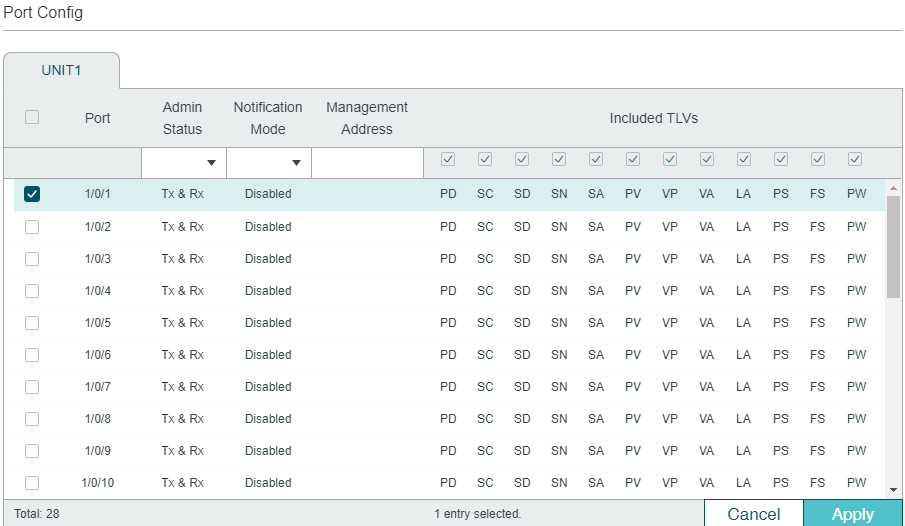
Task: Click the table's vertical scrollbar thumb
Action: 893,247
